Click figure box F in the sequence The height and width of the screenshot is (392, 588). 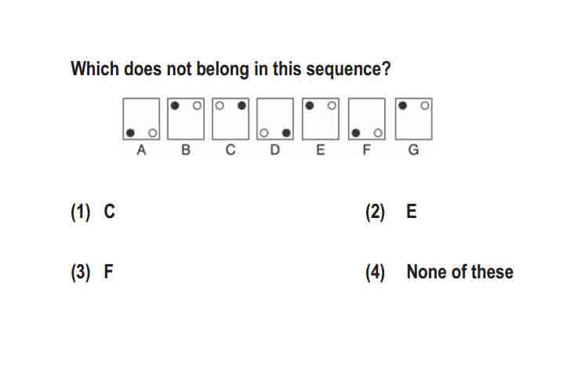click(x=366, y=119)
